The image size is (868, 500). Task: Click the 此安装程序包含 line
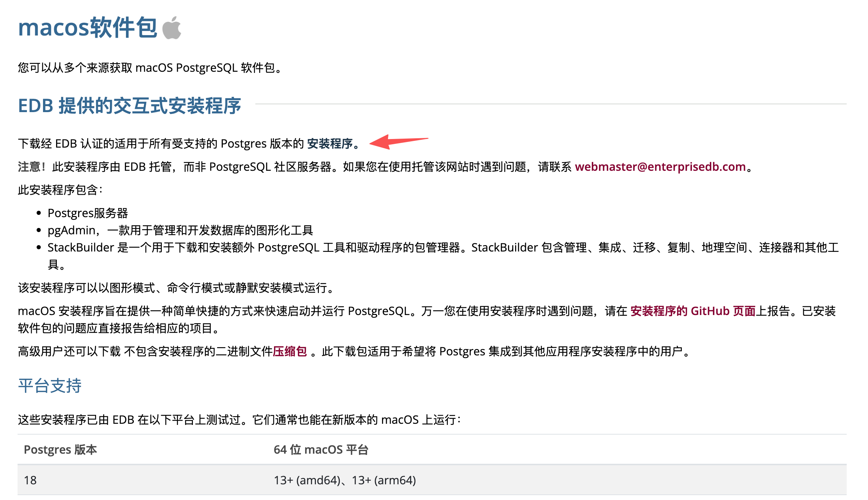tap(60, 190)
